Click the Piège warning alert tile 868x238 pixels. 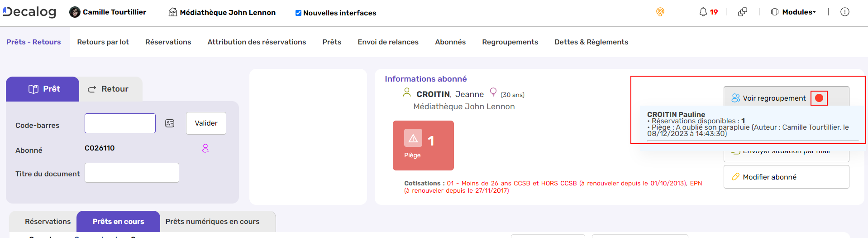click(423, 146)
